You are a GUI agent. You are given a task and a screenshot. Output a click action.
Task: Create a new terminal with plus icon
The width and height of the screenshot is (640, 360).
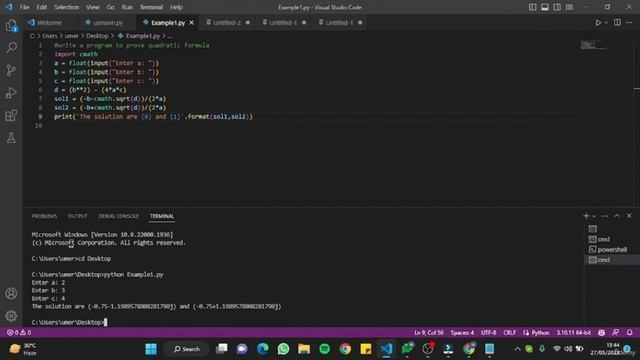(x=586, y=216)
